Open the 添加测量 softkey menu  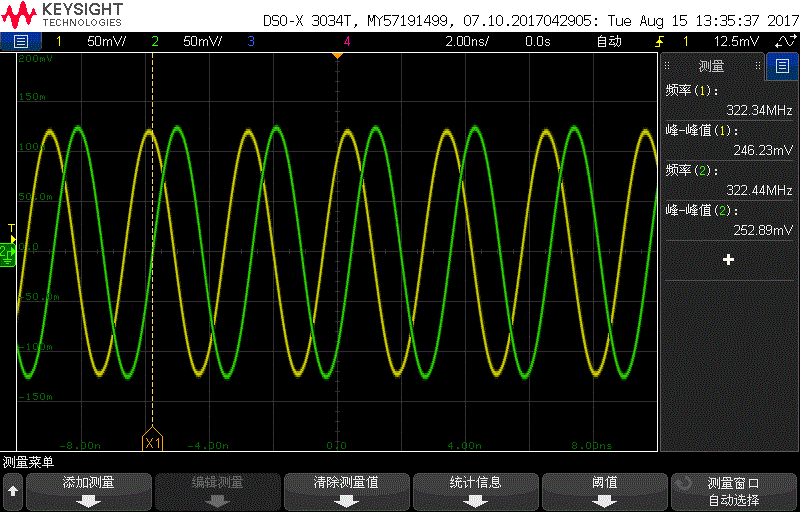coord(89,491)
